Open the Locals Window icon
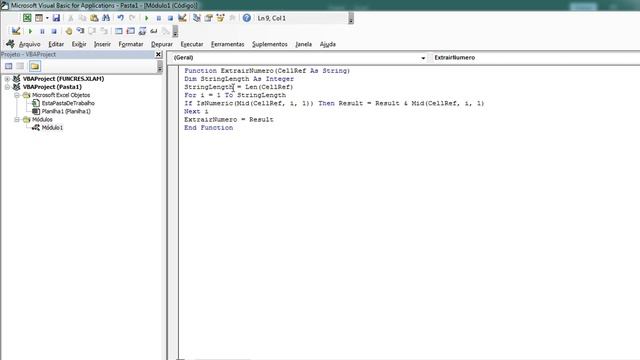The width and height of the screenshot is (640, 360). point(118,31)
